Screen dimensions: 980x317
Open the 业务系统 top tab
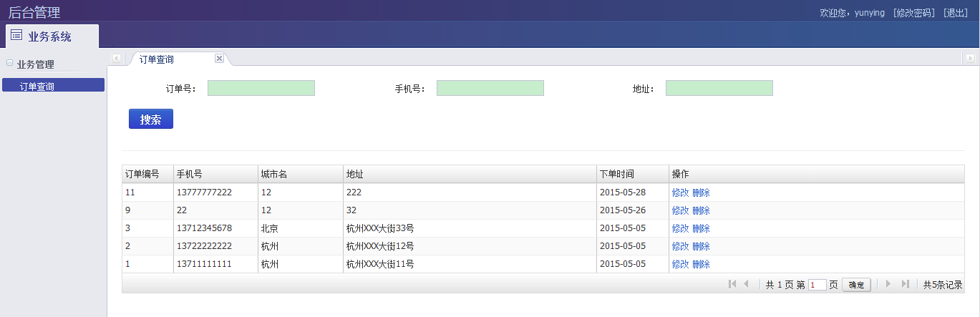coord(52,36)
